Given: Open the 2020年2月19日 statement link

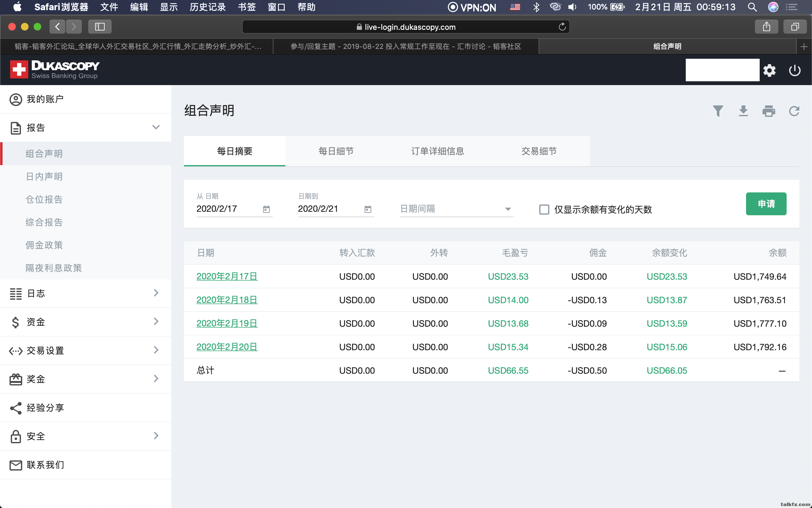Looking at the screenshot, I should point(227,324).
